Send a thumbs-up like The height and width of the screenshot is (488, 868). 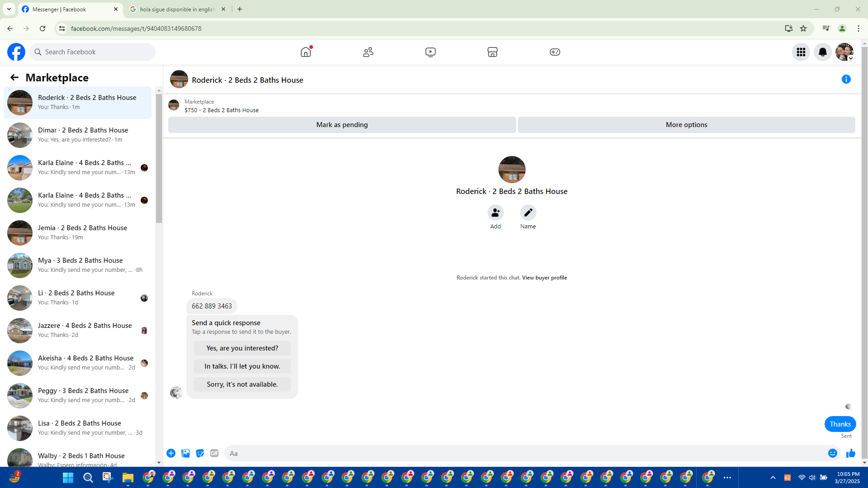pos(851,453)
